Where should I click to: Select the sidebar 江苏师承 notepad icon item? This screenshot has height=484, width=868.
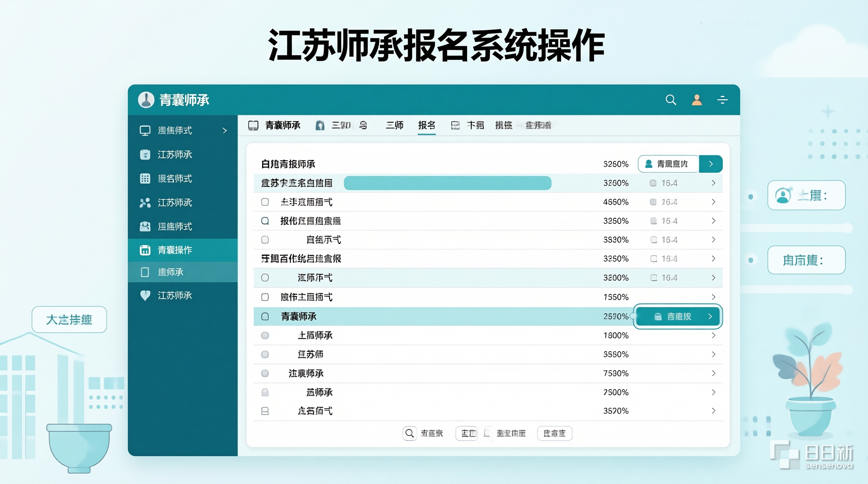[x=145, y=154]
